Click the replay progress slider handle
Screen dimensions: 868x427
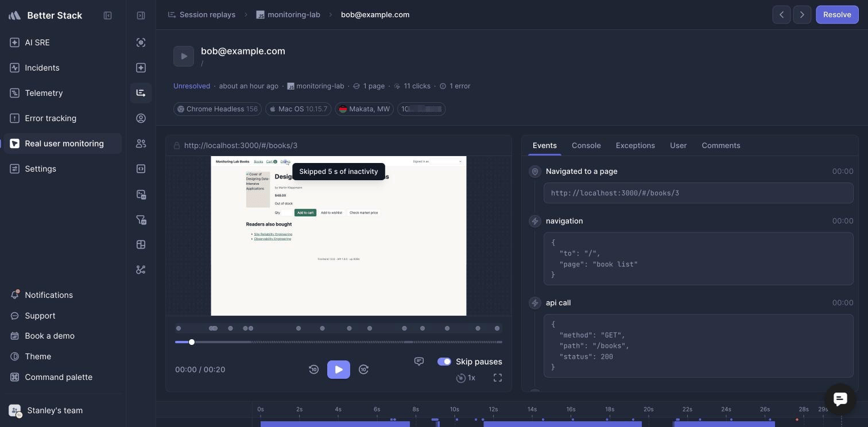click(x=192, y=342)
